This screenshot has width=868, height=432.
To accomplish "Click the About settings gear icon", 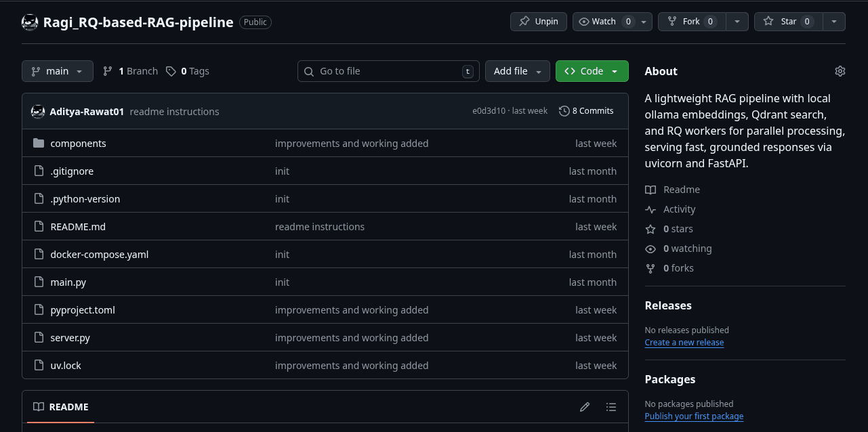I will (840, 71).
